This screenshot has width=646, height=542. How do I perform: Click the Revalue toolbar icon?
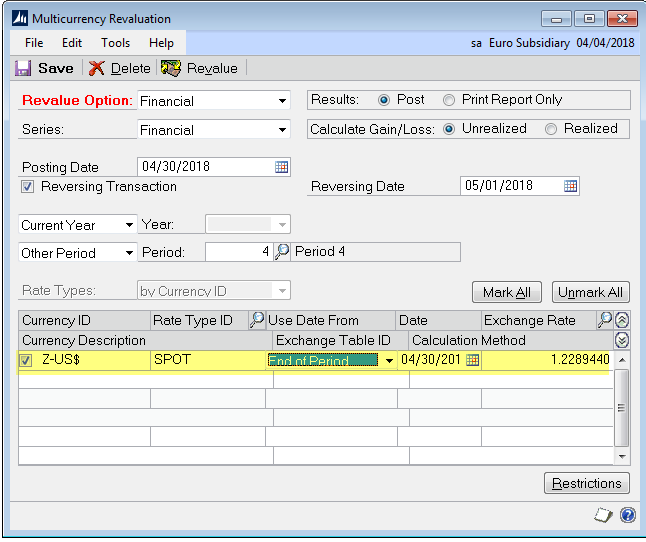[x=171, y=68]
